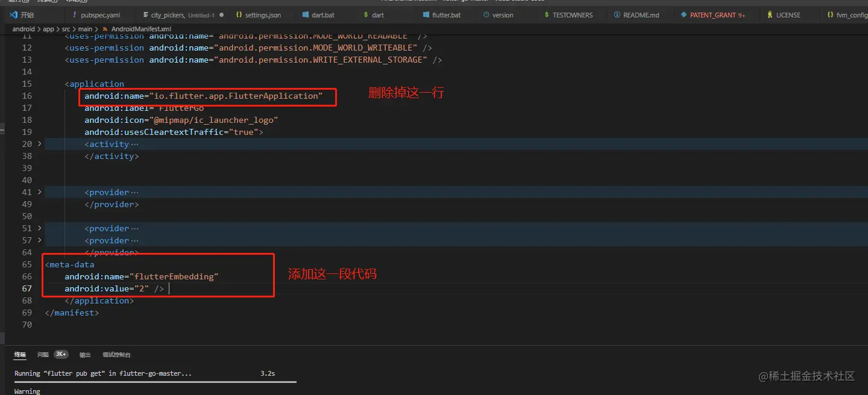Expand the folded activity block at line 20
This screenshot has width=868, height=395.
click(40, 144)
